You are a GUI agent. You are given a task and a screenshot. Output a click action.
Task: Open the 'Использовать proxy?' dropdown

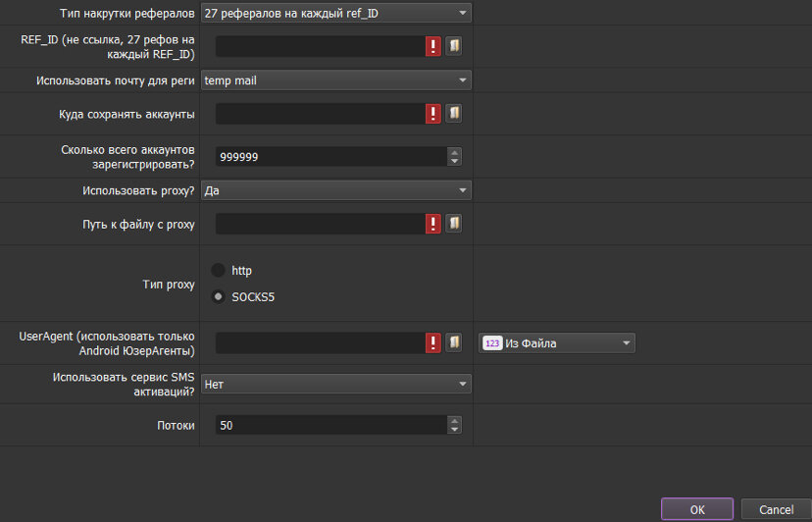click(335, 190)
